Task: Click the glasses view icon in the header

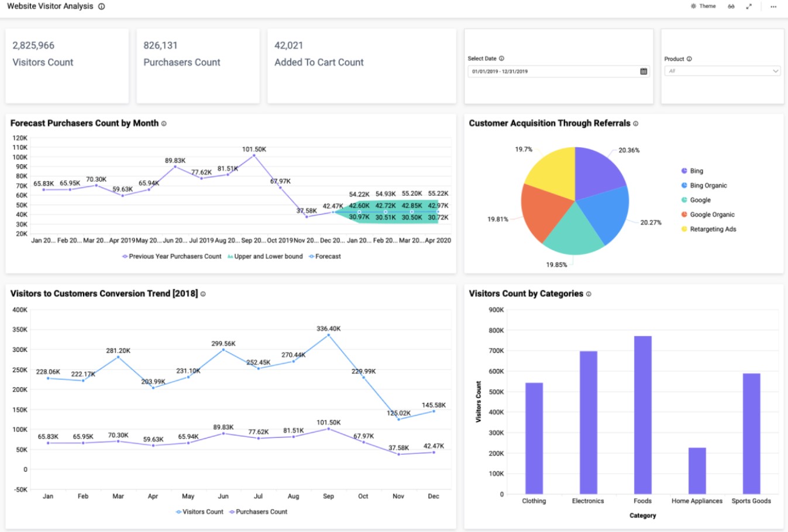Action: tap(731, 6)
